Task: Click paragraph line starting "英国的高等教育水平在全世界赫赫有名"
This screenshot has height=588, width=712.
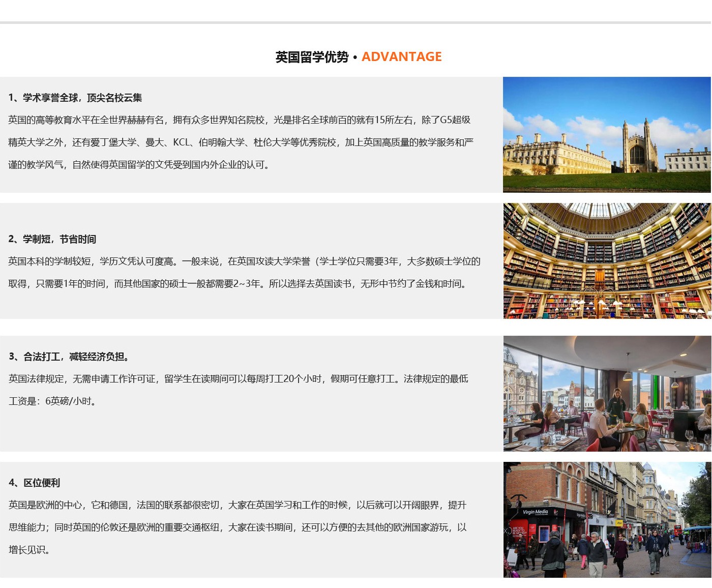Action: 240,120
